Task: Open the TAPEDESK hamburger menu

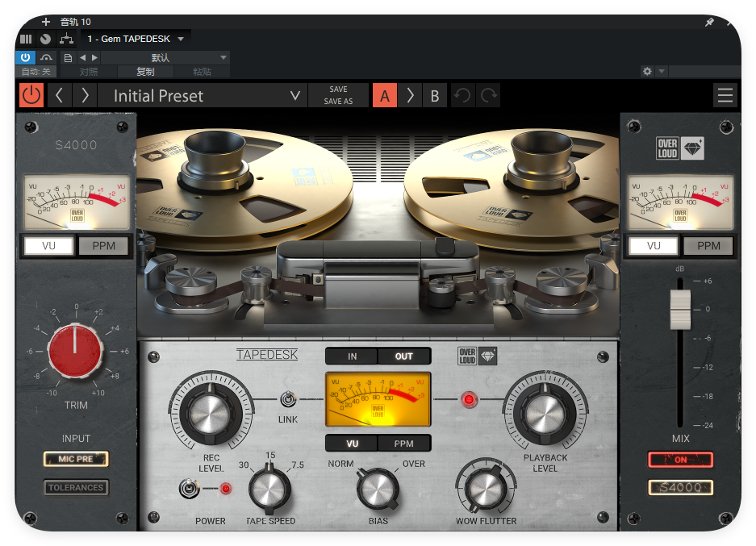Action: pyautogui.click(x=725, y=95)
